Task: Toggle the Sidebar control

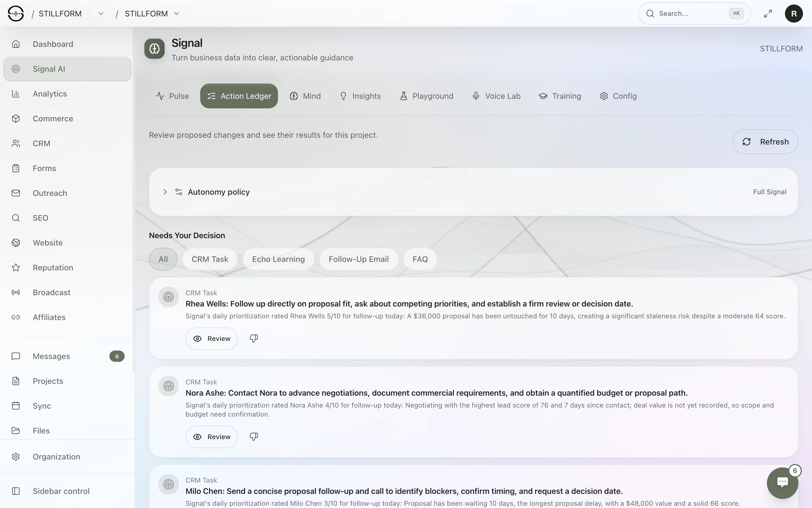Action: [x=67, y=491]
